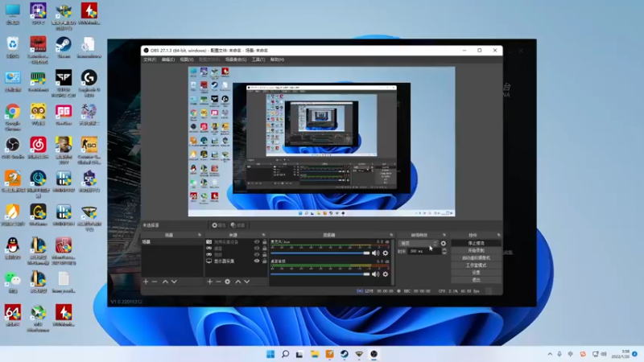644x362 pixels.
Task: Open the 工具 menu in OBS
Action: pos(258,60)
